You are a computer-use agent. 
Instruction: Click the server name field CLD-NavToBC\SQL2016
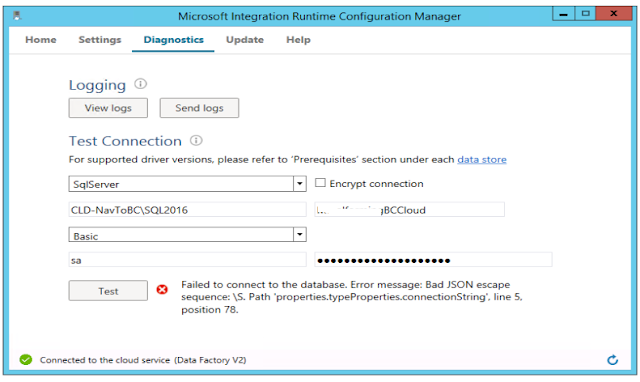coord(187,209)
